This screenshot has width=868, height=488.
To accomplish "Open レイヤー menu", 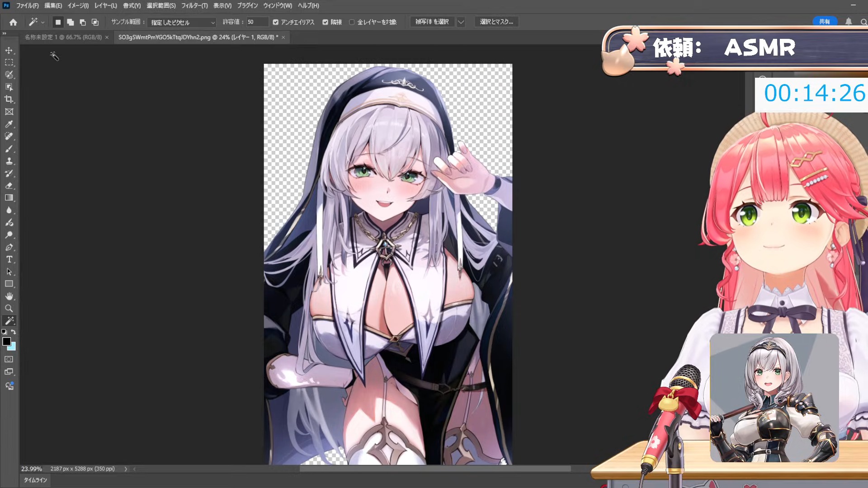I will coord(106,5).
